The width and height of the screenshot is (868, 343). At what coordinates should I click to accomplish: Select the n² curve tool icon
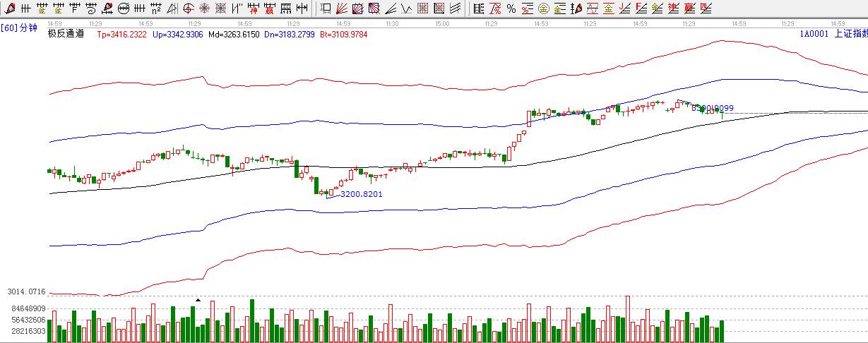[155, 8]
